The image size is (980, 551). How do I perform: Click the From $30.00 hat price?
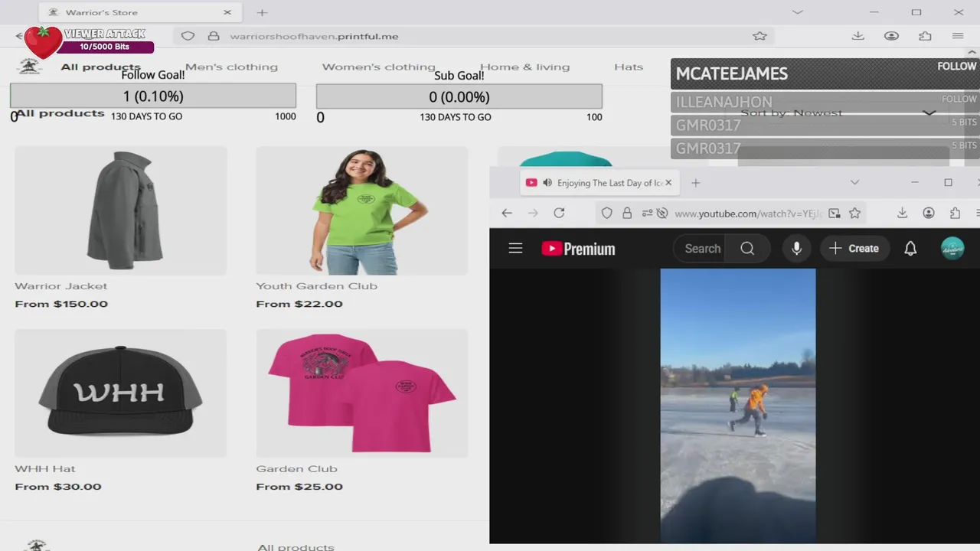click(x=58, y=487)
